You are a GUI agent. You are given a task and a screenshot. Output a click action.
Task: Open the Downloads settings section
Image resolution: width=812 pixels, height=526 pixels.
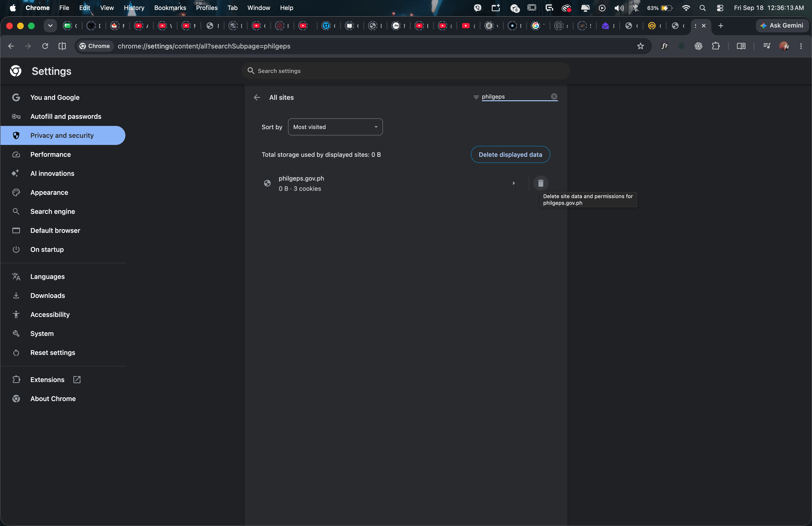[47, 296]
